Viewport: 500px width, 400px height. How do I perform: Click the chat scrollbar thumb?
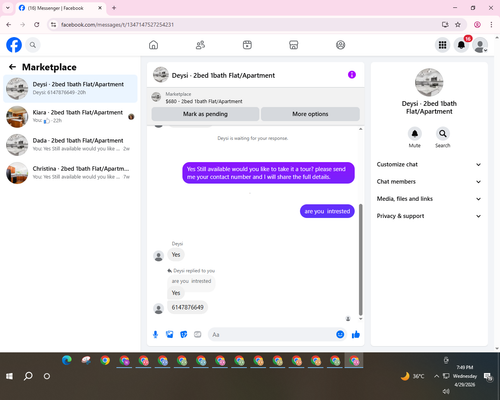coord(360,260)
